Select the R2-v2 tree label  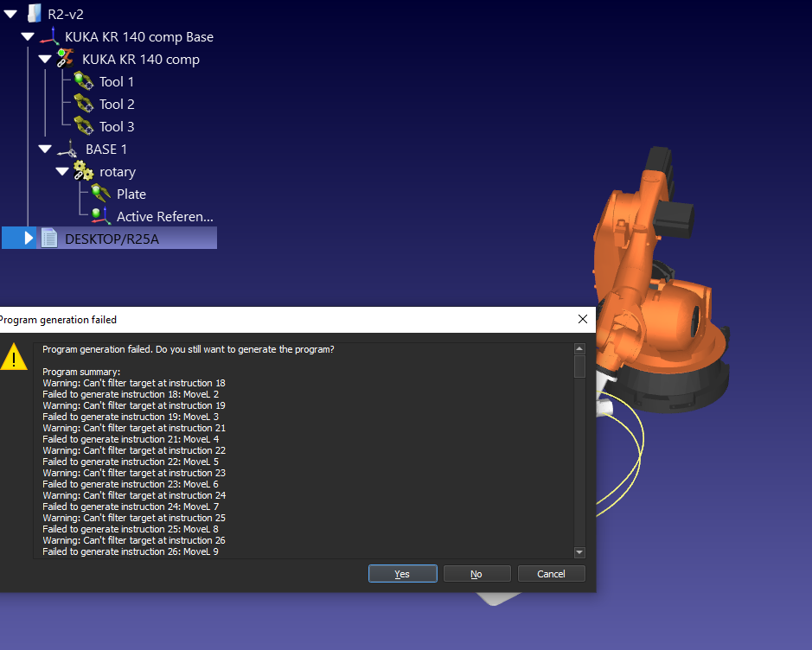click(x=66, y=15)
